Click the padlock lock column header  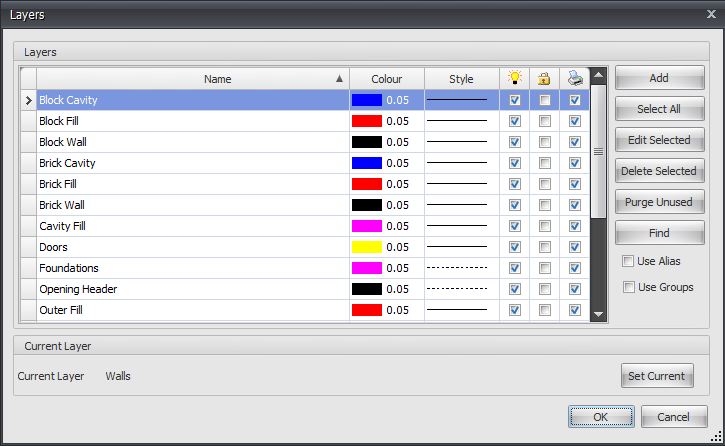544,78
